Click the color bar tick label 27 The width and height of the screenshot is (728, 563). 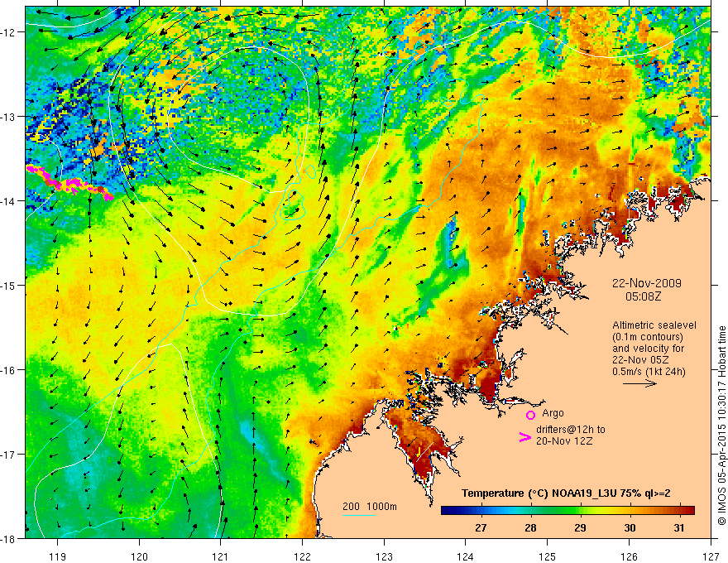(481, 527)
